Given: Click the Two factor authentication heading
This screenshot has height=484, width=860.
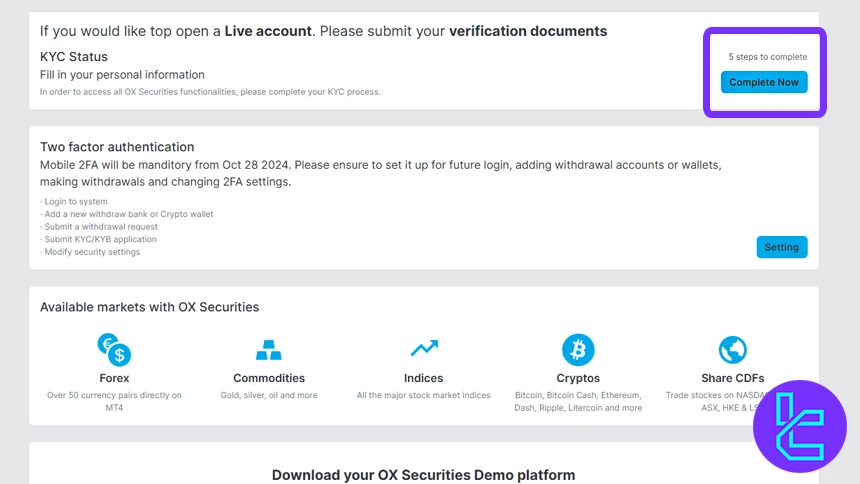Looking at the screenshot, I should [117, 147].
